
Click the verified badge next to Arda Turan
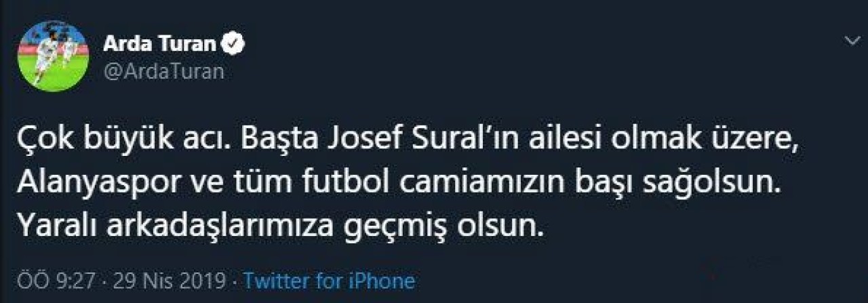(x=235, y=45)
